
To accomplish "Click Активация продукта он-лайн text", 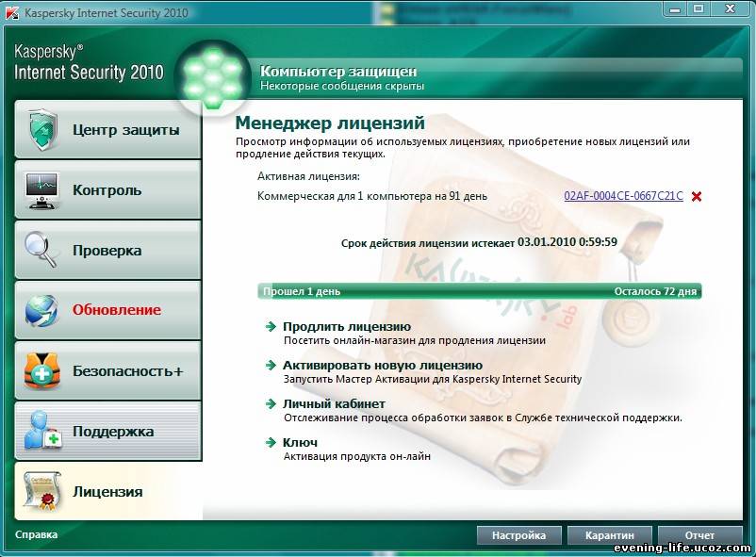I will [356, 456].
